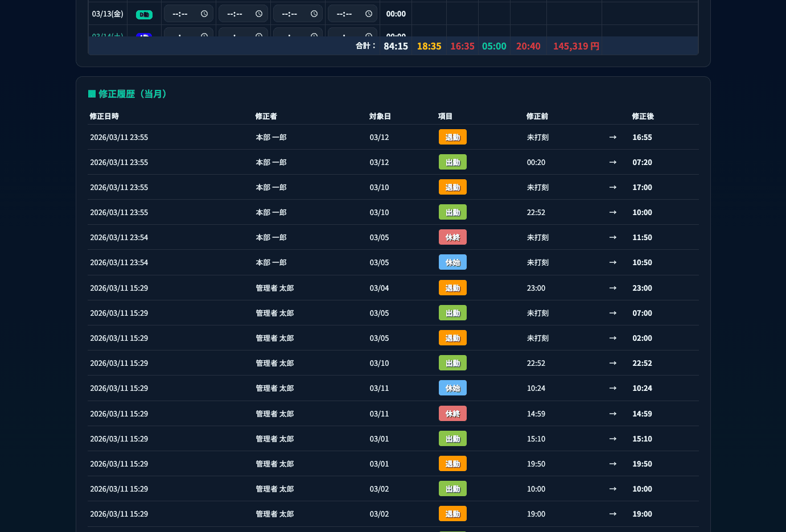Click the 項目 column header
The width and height of the screenshot is (786, 532).
445,116
